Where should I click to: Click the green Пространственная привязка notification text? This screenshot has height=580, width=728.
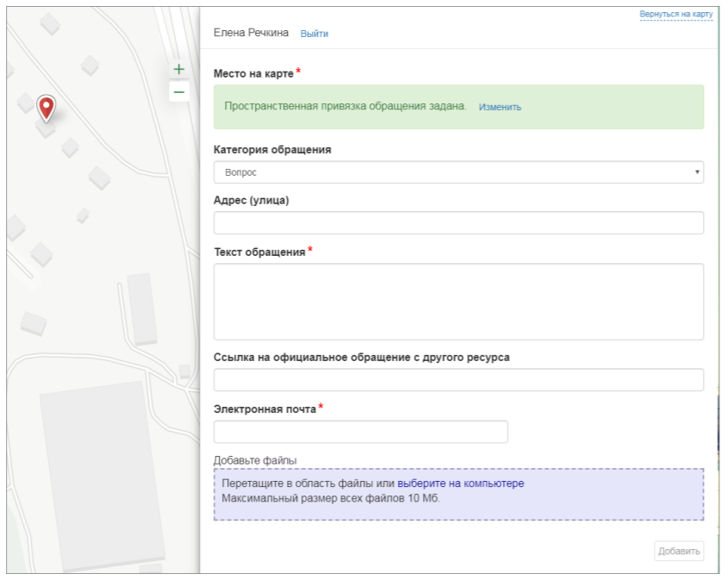pos(345,107)
